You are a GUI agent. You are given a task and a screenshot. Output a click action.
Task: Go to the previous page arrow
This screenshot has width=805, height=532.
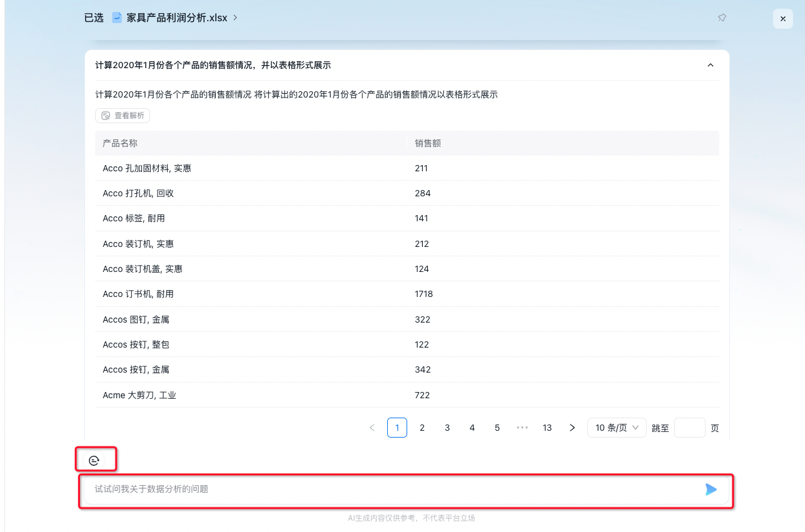[372, 428]
